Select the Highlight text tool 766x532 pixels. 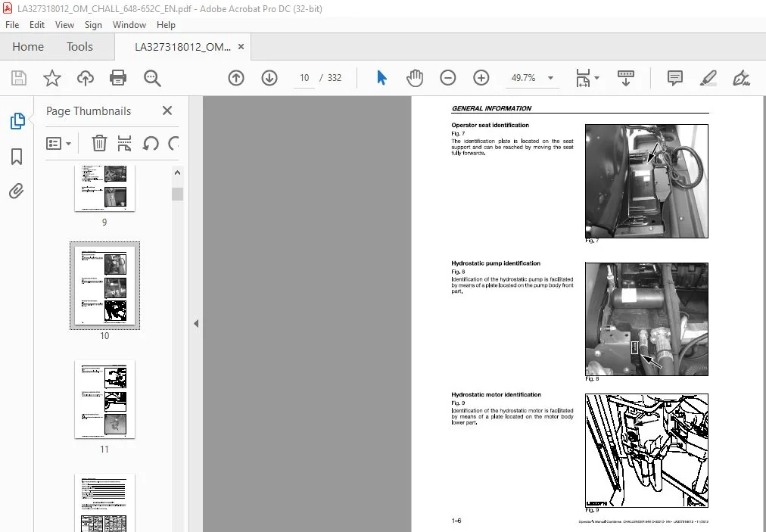coord(708,78)
